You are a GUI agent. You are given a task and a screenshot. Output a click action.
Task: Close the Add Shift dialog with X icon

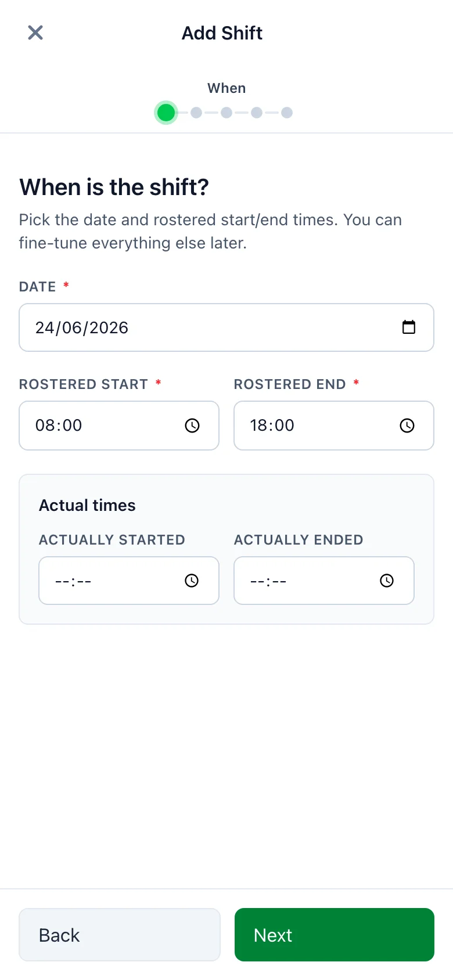(35, 33)
